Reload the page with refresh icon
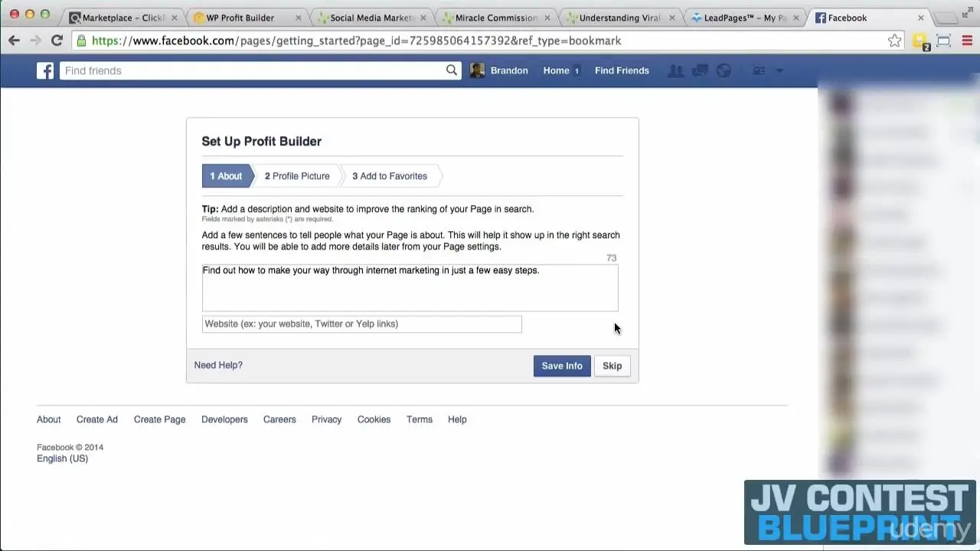This screenshot has height=551, width=980. [x=57, y=41]
